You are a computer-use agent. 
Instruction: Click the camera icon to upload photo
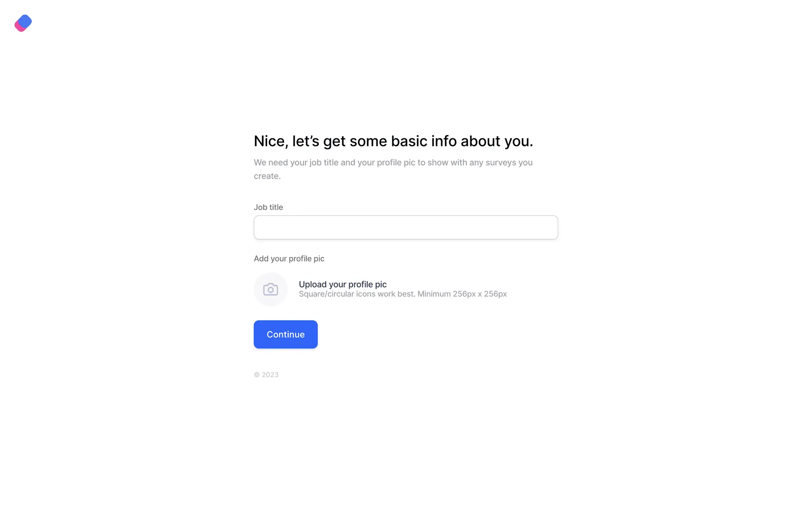(271, 290)
